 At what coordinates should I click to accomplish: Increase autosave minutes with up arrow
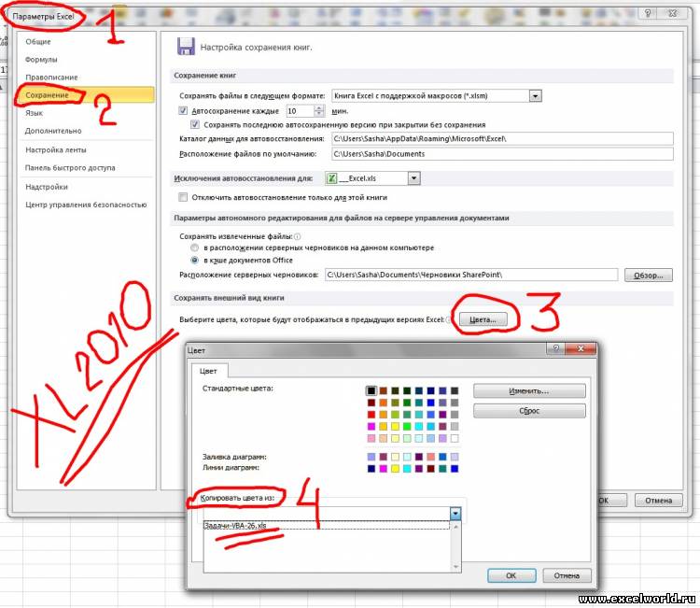pos(319,107)
